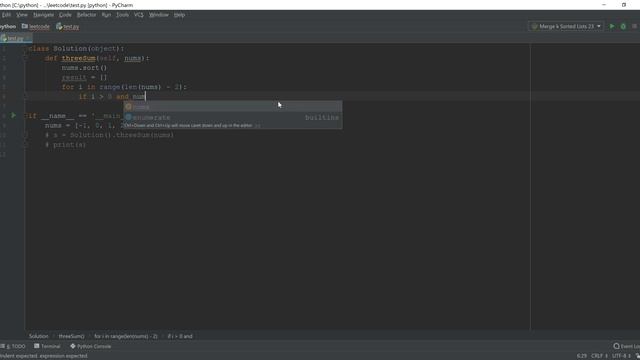Open the View menu
The image size is (640, 360).
(x=22, y=15)
